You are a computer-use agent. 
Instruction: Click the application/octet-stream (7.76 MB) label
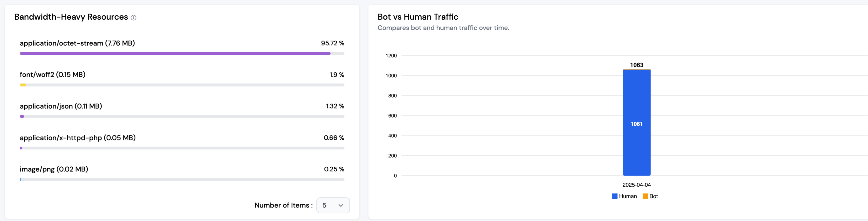coord(77,43)
